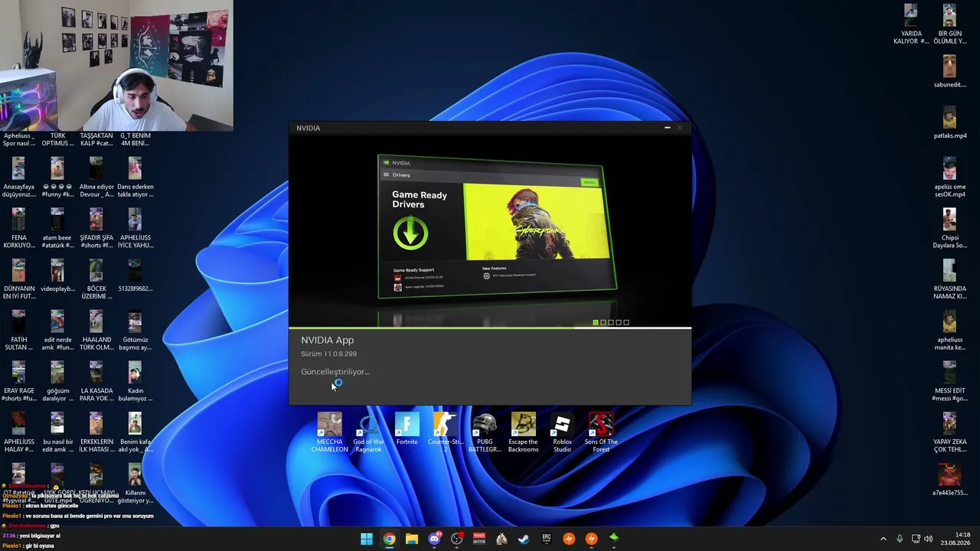Select the 'apelüs ome sesOK.mp4' file
The image size is (980, 551).
click(x=949, y=178)
